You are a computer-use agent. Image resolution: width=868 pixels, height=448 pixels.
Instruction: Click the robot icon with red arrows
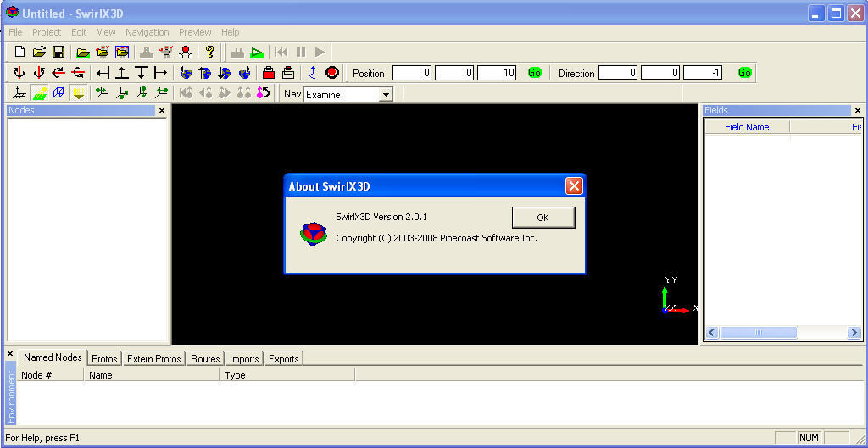(x=166, y=53)
